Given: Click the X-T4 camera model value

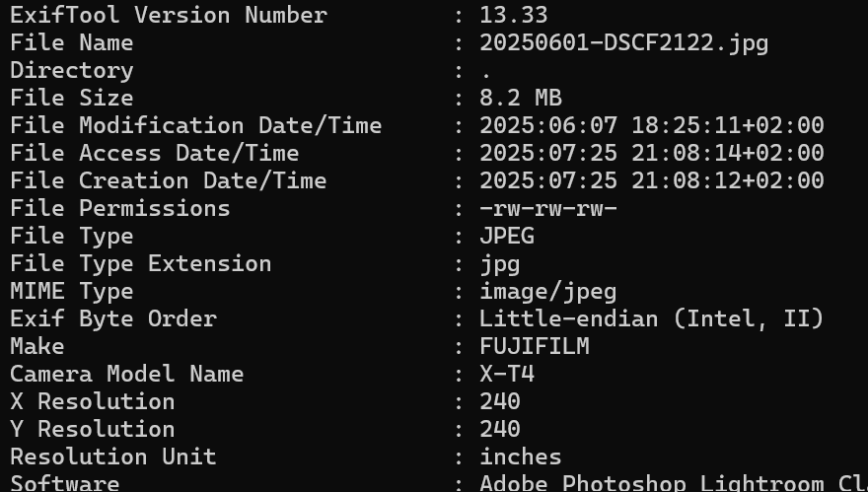Looking at the screenshot, I should coord(506,375).
